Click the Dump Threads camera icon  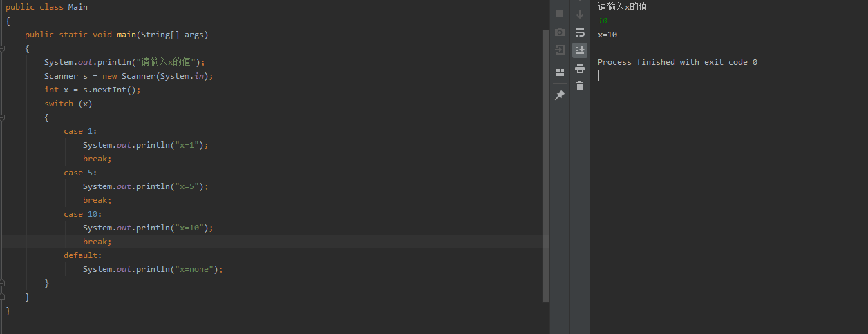coord(560,32)
